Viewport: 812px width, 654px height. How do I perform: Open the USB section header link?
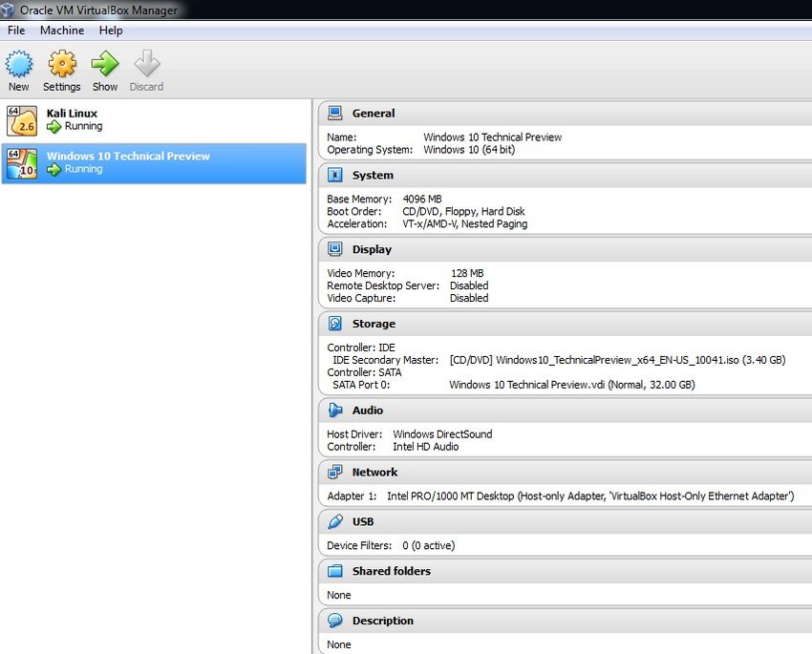pos(363,522)
